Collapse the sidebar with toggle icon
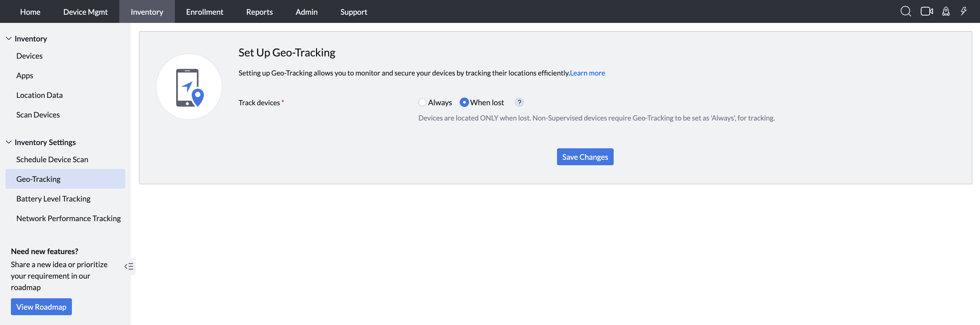 pos(129,266)
